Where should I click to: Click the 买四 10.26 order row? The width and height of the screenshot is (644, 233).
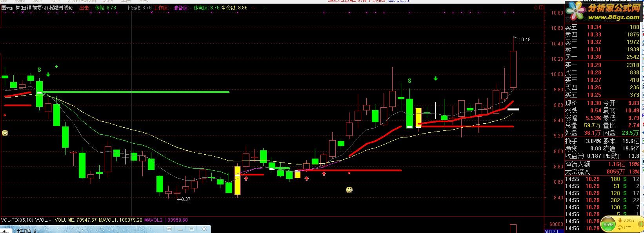[602, 87]
